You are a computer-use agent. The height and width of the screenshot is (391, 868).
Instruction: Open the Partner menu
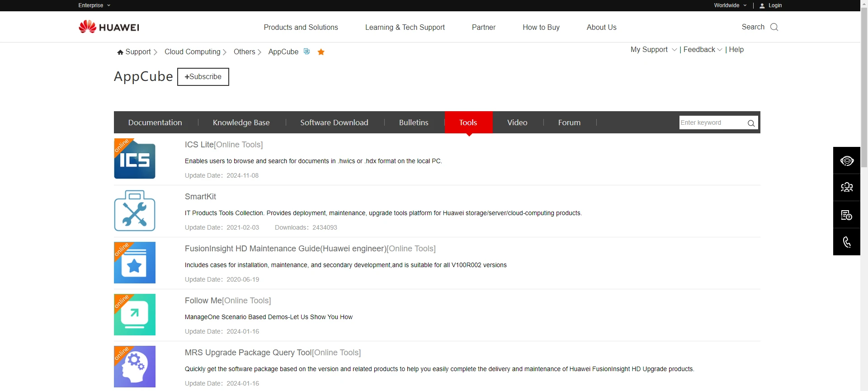(x=484, y=27)
